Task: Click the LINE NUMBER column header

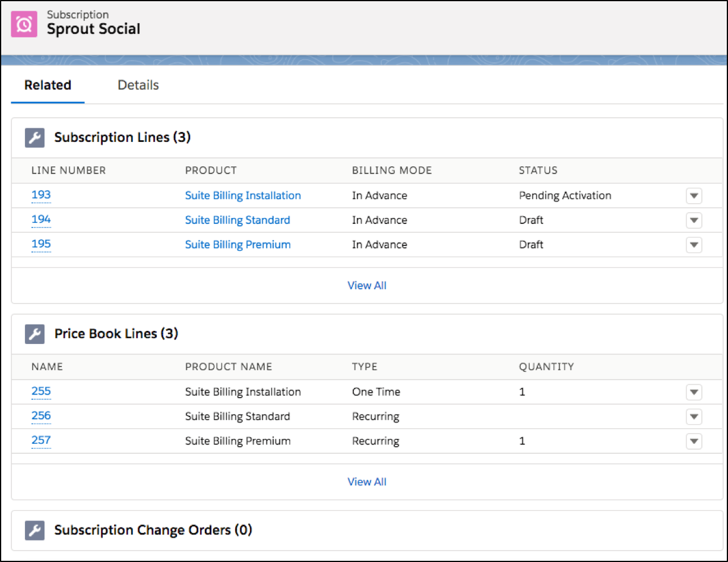Action: (68, 171)
